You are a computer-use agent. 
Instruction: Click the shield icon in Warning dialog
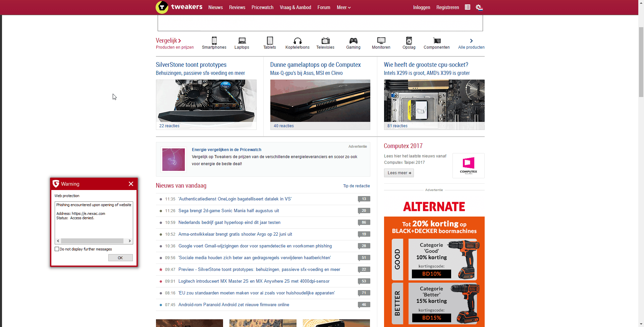tap(56, 184)
